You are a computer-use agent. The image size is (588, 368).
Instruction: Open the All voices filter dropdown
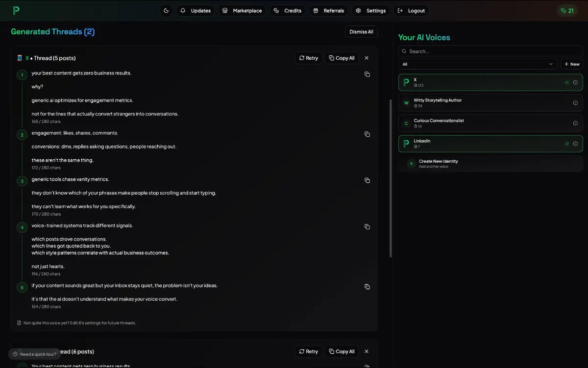(x=478, y=64)
